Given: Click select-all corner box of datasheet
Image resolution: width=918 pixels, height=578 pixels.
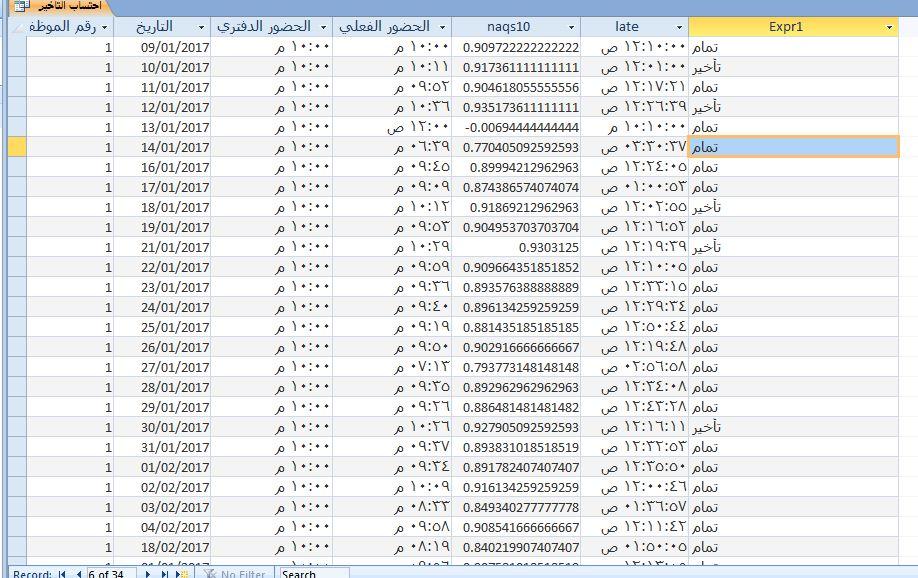Looking at the screenshot, I should click(13, 27).
